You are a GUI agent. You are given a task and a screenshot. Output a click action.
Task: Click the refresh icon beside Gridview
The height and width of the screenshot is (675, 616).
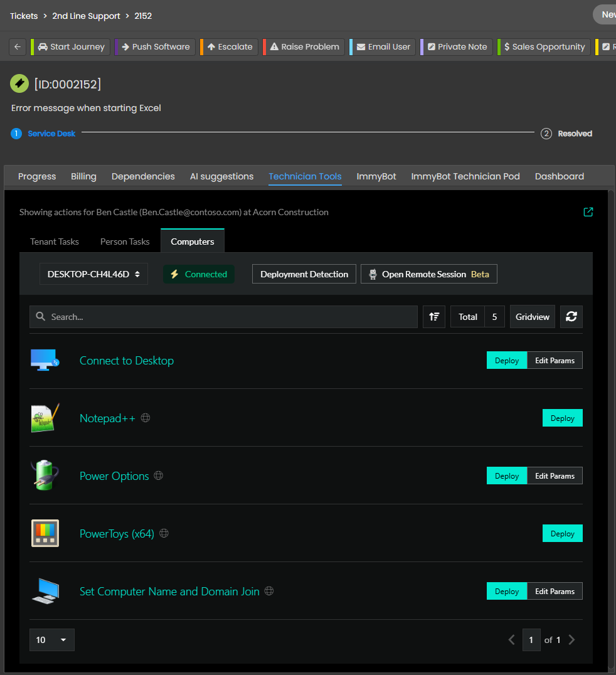click(x=571, y=317)
